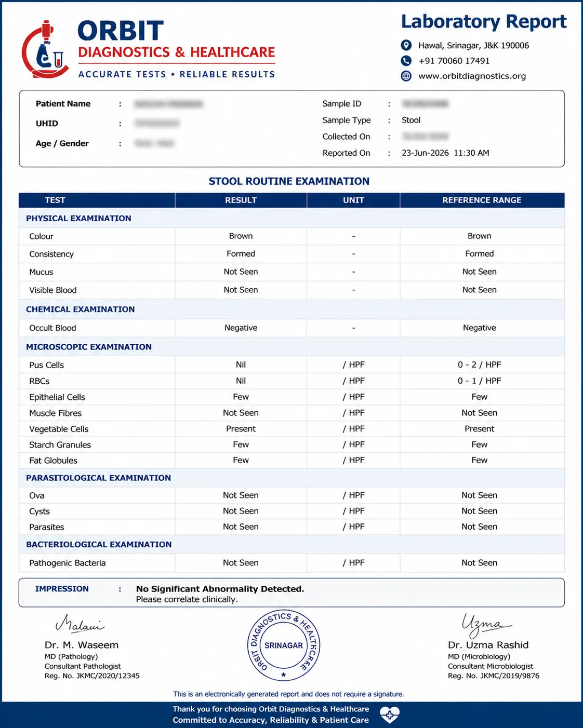
Task: Select the Mucus test label
Action: pos(41,272)
